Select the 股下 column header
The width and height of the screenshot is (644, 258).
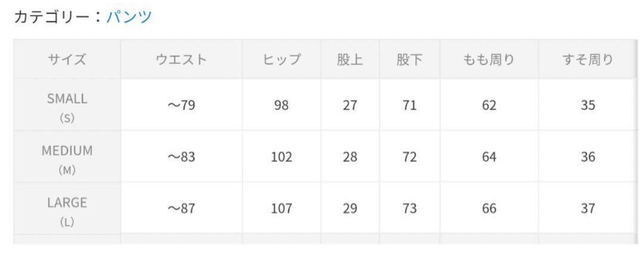(x=410, y=60)
